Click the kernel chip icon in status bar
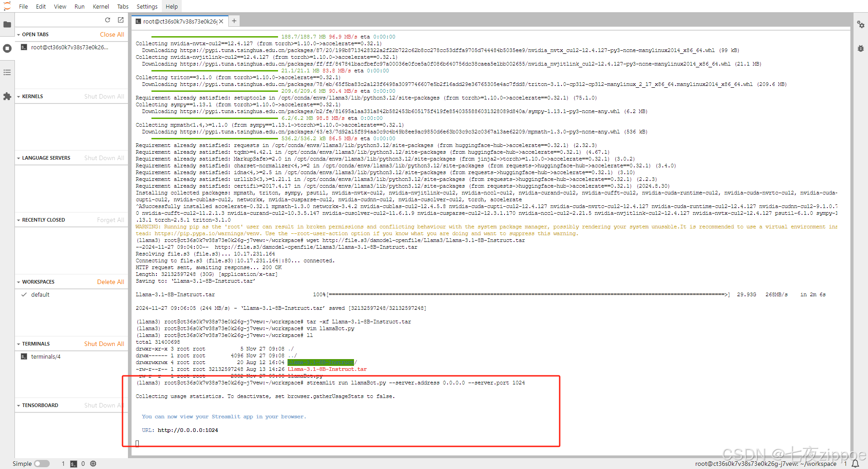 (x=93, y=464)
